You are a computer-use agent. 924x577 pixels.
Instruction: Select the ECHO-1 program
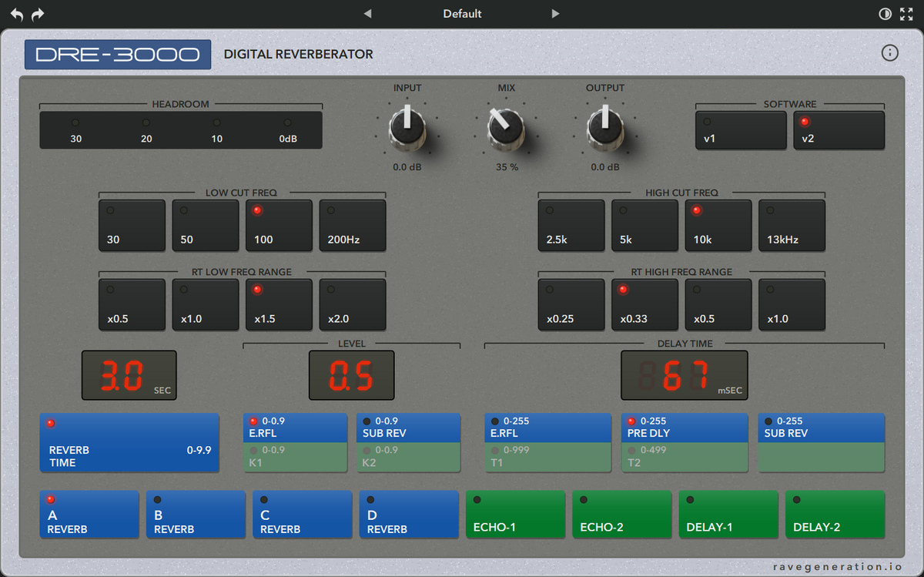(515, 515)
